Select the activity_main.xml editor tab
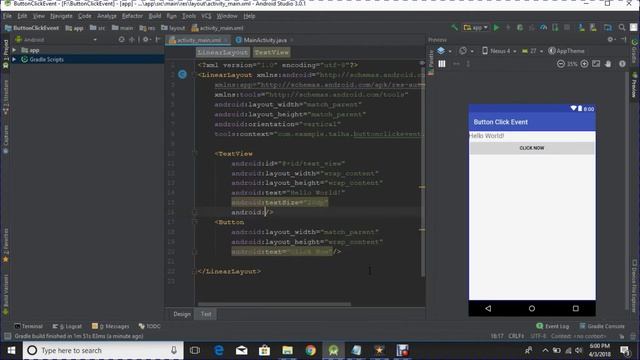Screen dimensions: 640x360 [x=198, y=40]
